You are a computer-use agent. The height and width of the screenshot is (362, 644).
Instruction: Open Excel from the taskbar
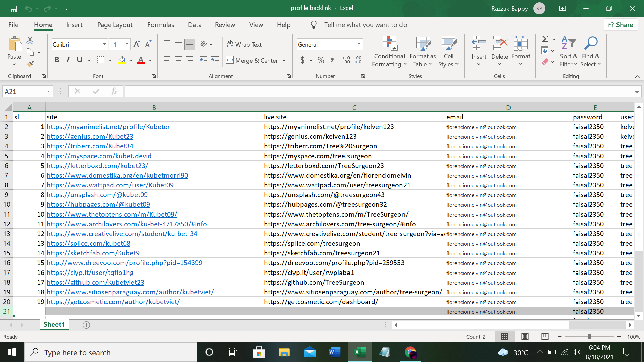coord(359,352)
